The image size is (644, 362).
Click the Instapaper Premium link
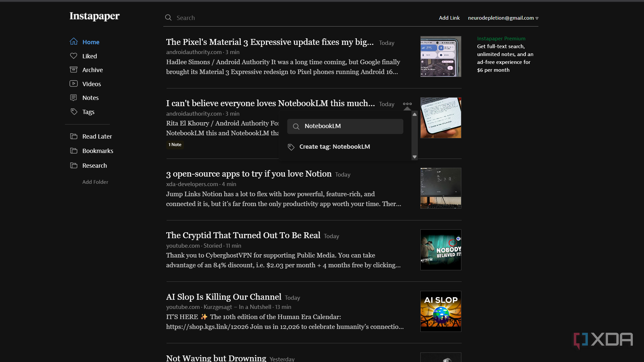coord(501,38)
